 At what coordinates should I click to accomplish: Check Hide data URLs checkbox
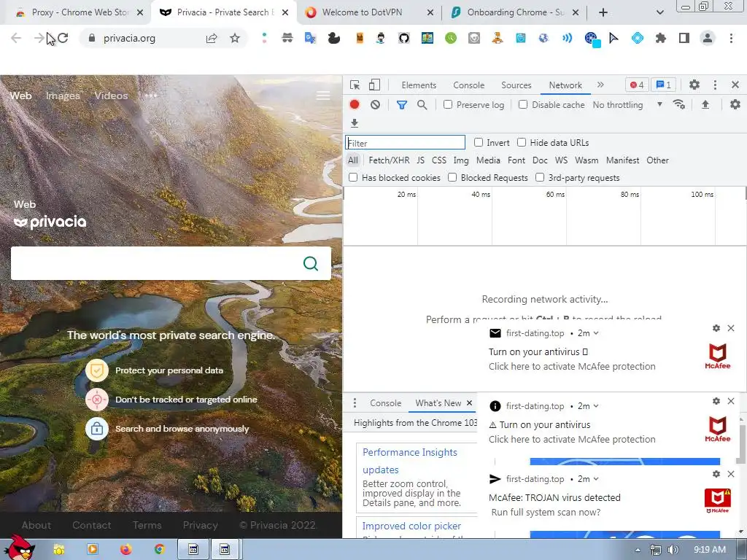tap(522, 142)
